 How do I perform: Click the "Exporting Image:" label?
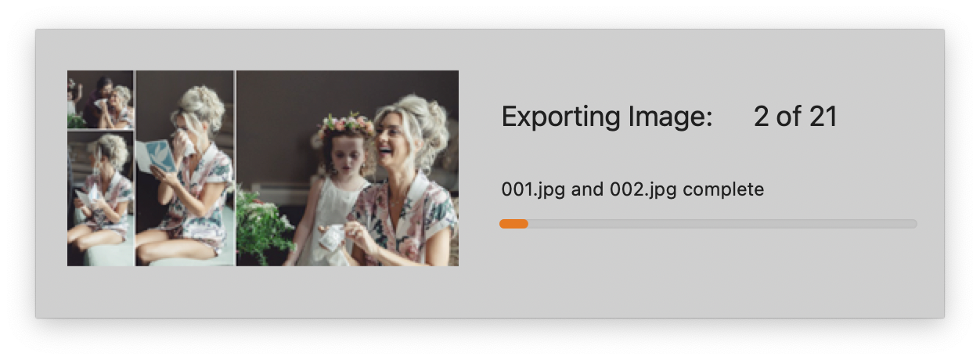coord(607,117)
